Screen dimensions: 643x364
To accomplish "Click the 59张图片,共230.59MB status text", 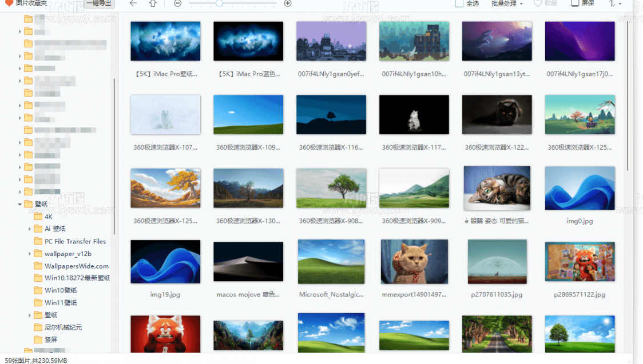I will [x=36, y=361].
